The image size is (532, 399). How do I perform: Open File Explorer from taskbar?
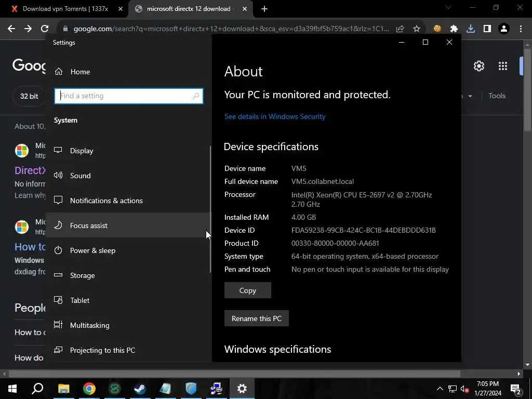(63, 389)
